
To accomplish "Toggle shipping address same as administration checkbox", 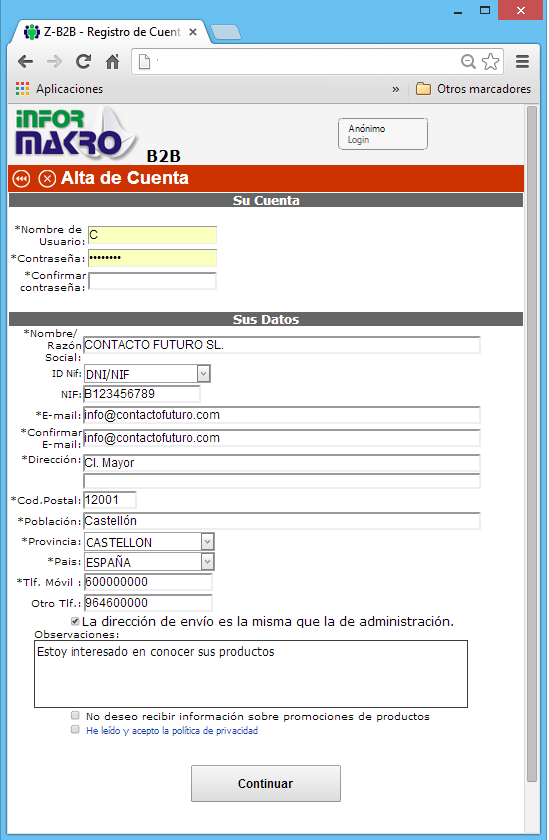I will pos(75,621).
